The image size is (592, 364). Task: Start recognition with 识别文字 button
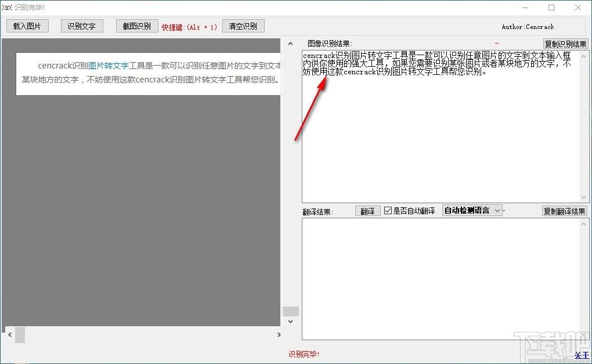pos(82,26)
